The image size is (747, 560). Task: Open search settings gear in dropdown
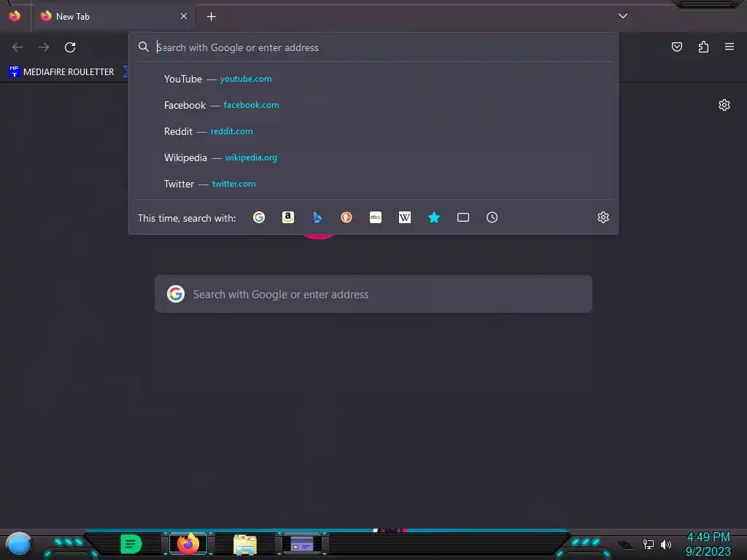(x=603, y=217)
